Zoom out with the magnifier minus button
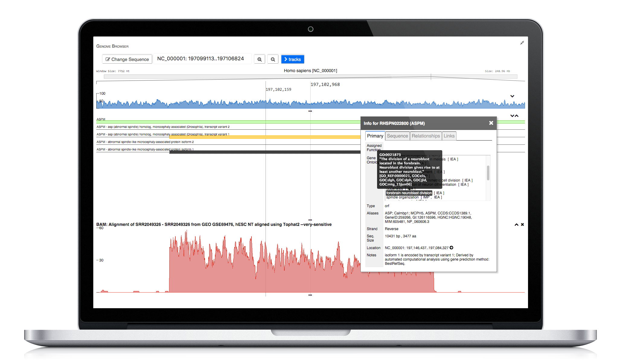 coord(273,59)
